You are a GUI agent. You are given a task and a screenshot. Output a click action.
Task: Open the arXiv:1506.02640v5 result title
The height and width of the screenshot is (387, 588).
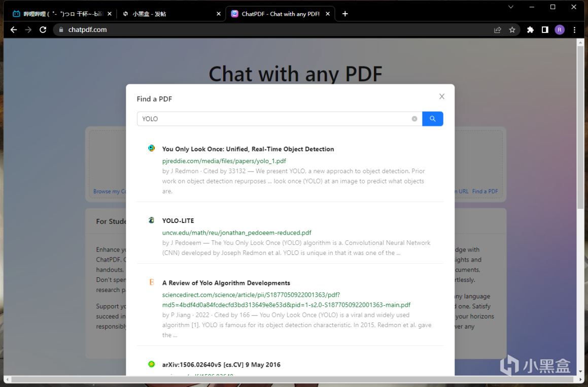click(221, 365)
